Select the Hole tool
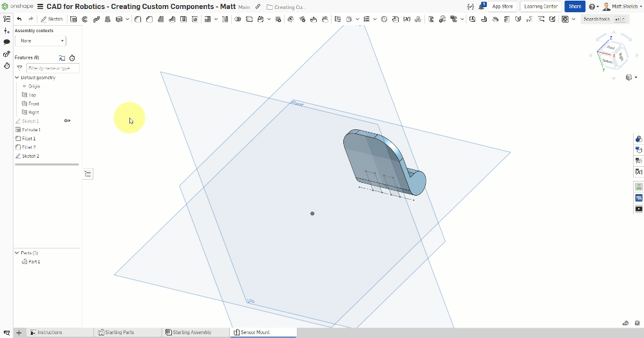 [195, 19]
